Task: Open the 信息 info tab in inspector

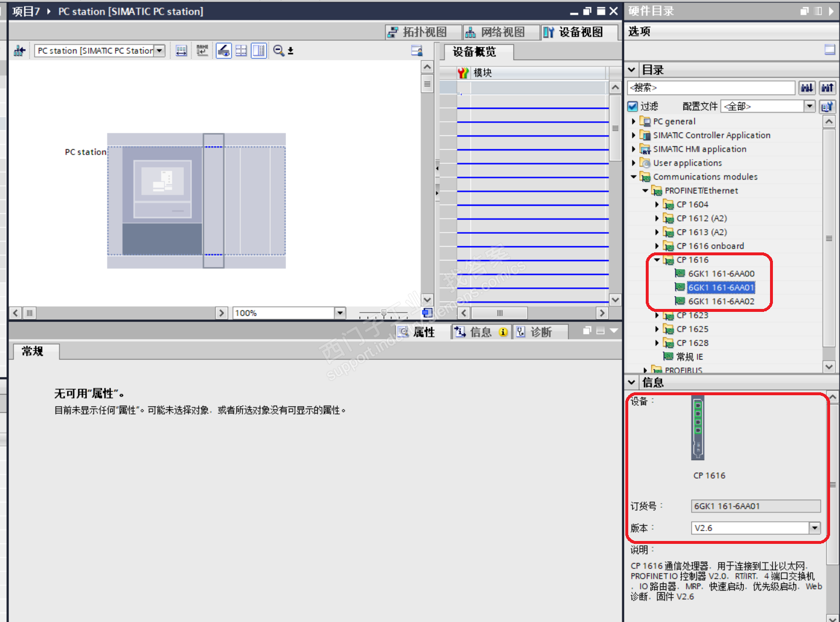Action: (x=481, y=332)
